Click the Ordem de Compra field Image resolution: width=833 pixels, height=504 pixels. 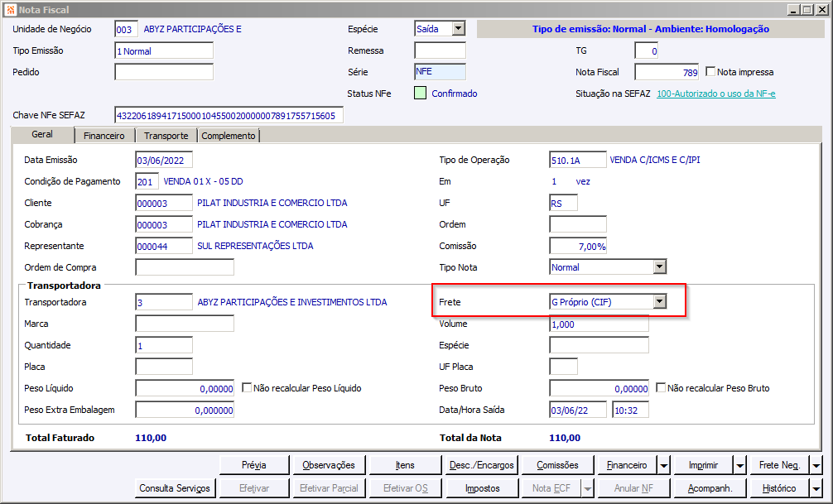coord(185,267)
